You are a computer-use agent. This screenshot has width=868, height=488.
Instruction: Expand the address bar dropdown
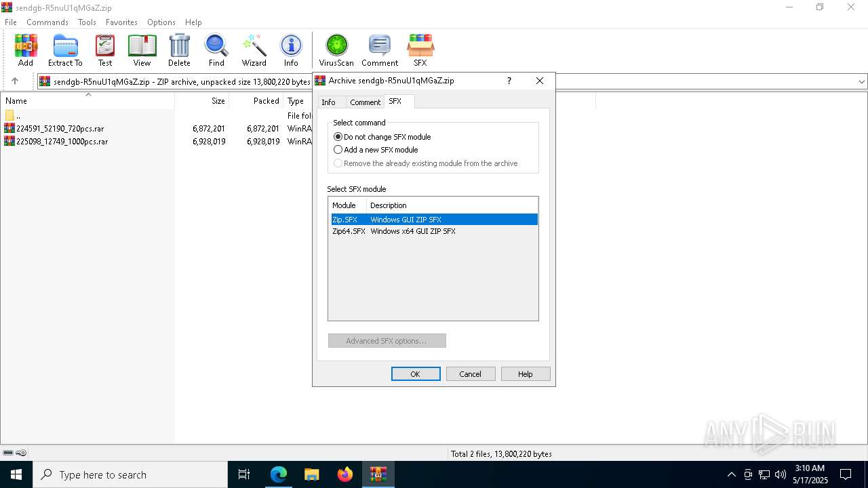click(861, 81)
